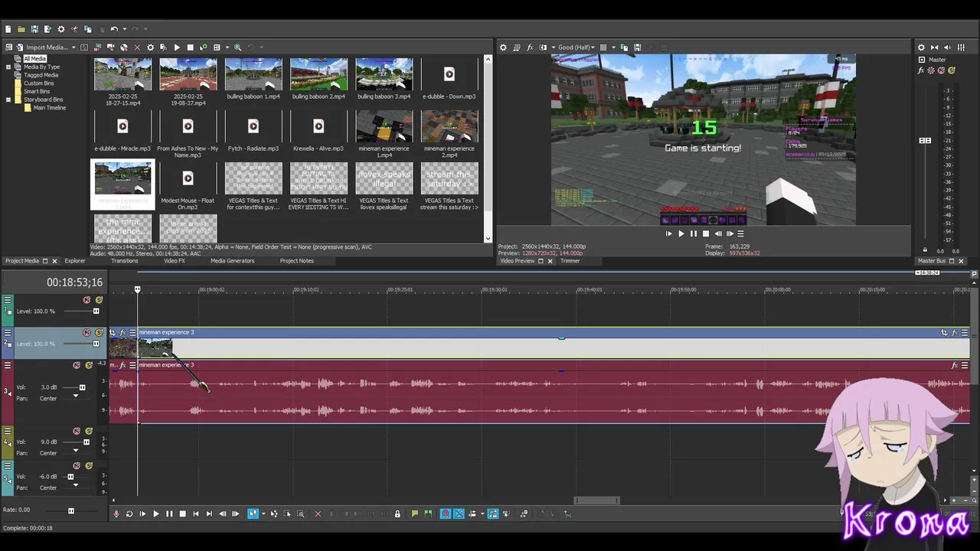Expand the Storyboard Bins node
This screenshot has height=551, width=980.
tap(8, 99)
